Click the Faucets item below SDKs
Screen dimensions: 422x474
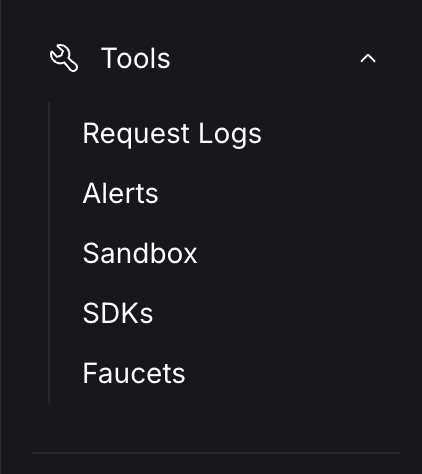coord(134,373)
